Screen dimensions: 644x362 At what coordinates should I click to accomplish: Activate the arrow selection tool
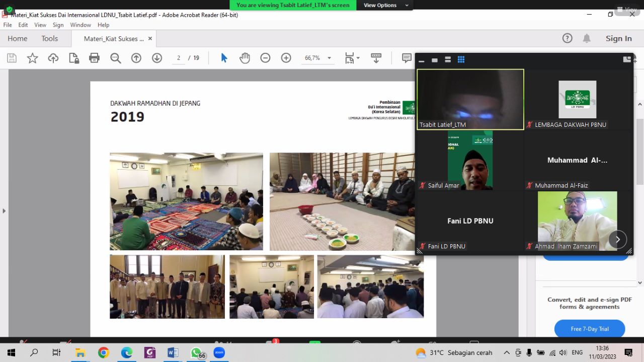(224, 58)
